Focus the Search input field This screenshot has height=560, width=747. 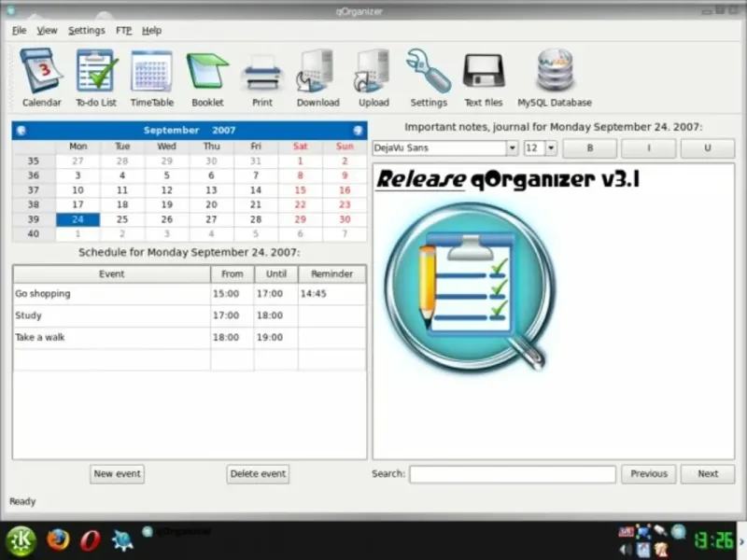[x=513, y=474]
